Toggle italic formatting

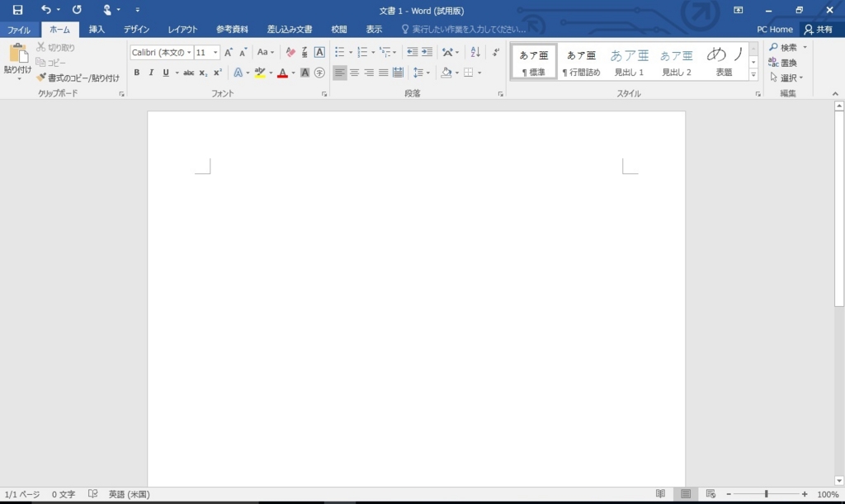(x=152, y=73)
